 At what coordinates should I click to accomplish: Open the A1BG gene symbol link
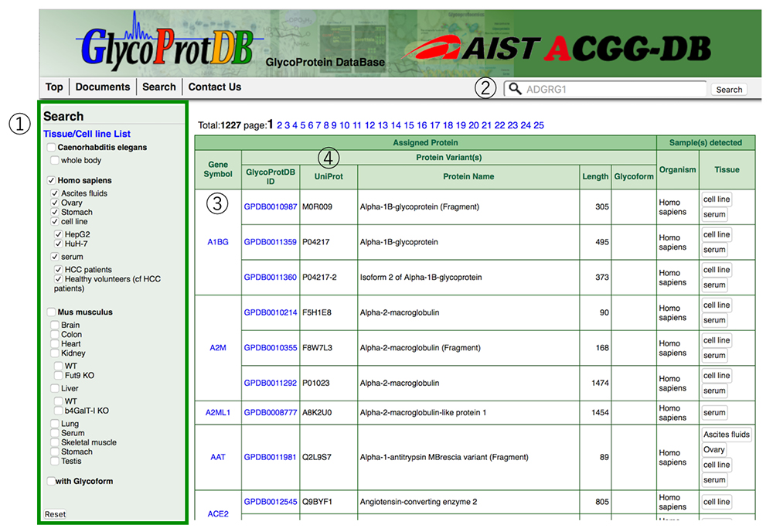point(218,242)
